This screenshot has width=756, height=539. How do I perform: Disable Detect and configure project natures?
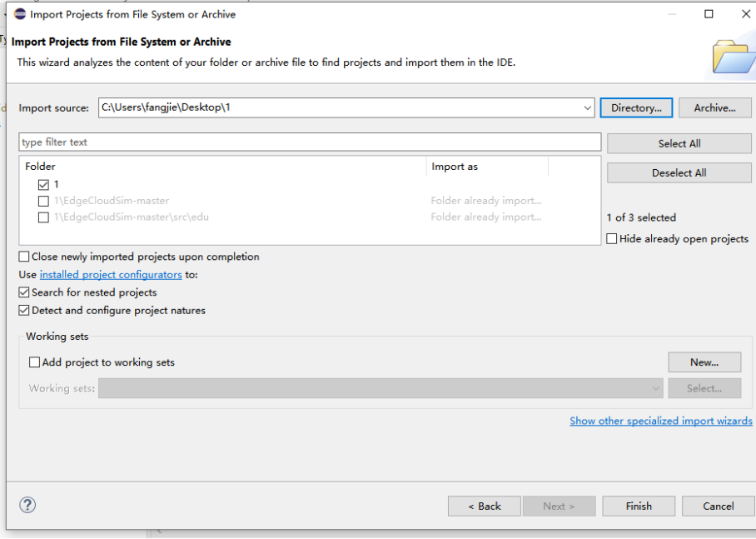pyautogui.click(x=24, y=311)
